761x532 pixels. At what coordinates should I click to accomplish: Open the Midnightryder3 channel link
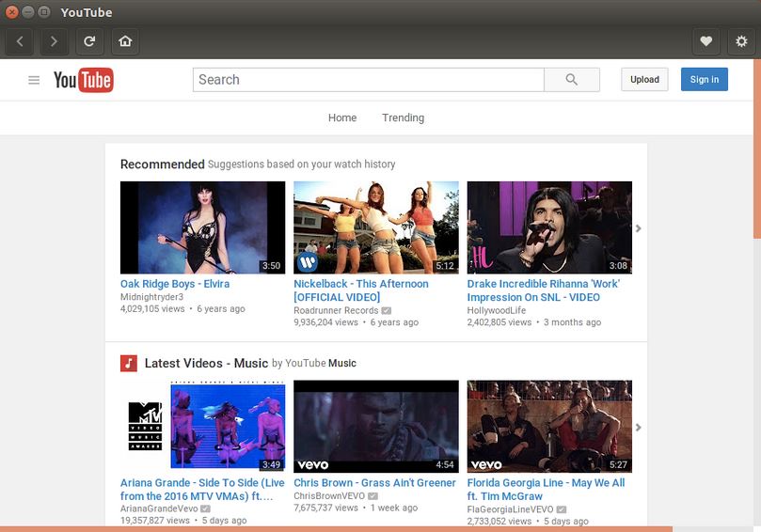tap(151, 297)
